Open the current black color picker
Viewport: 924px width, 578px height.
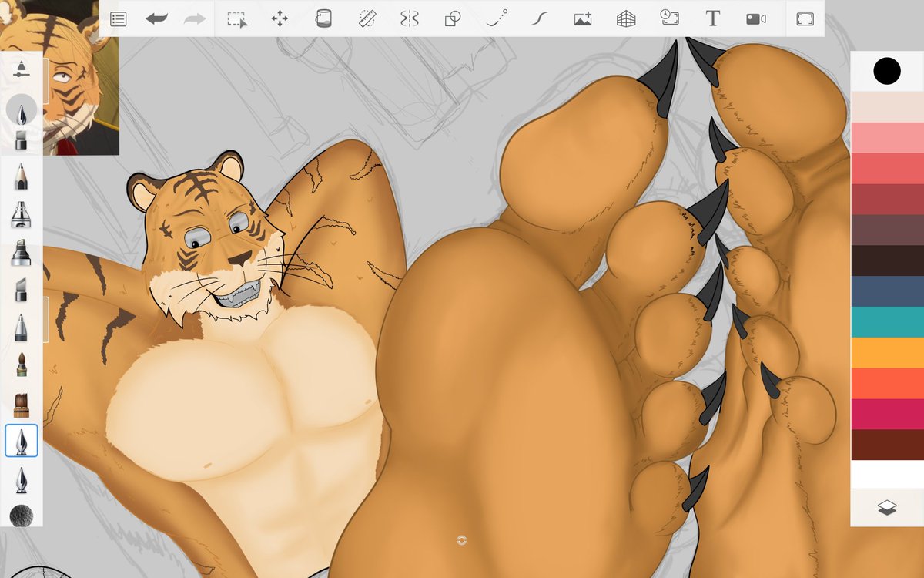[x=887, y=71]
